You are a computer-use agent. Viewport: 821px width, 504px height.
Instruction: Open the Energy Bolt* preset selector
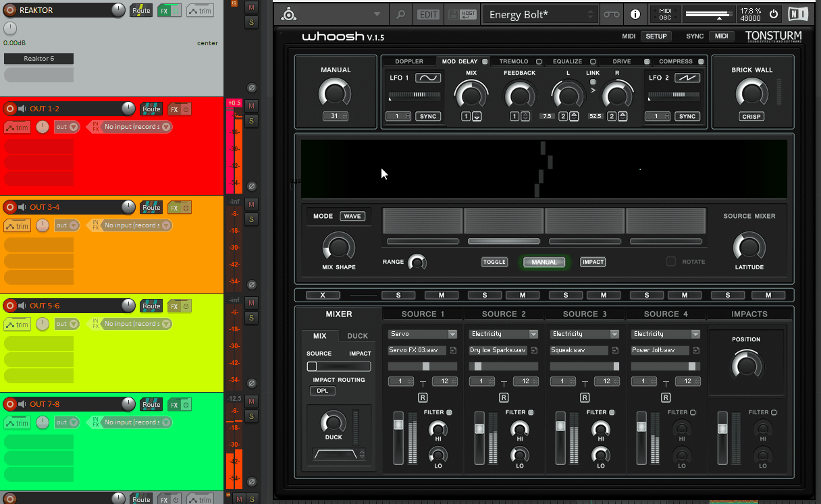[x=540, y=14]
